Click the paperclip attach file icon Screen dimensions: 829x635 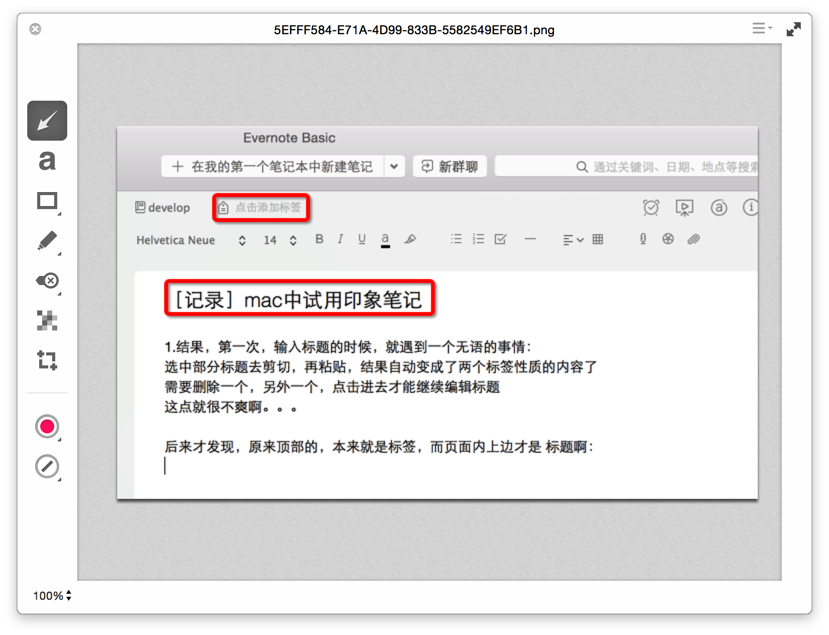tap(694, 240)
